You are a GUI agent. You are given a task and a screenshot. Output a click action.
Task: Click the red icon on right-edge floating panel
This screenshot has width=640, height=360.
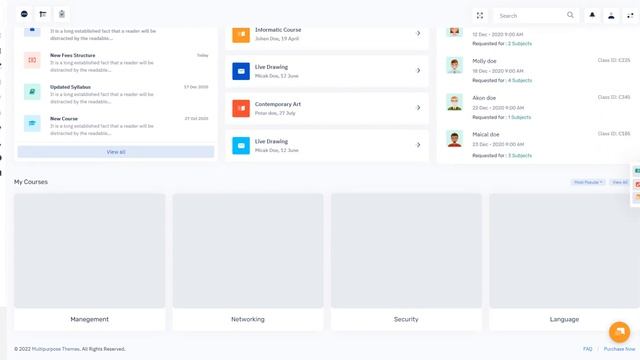(x=637, y=184)
